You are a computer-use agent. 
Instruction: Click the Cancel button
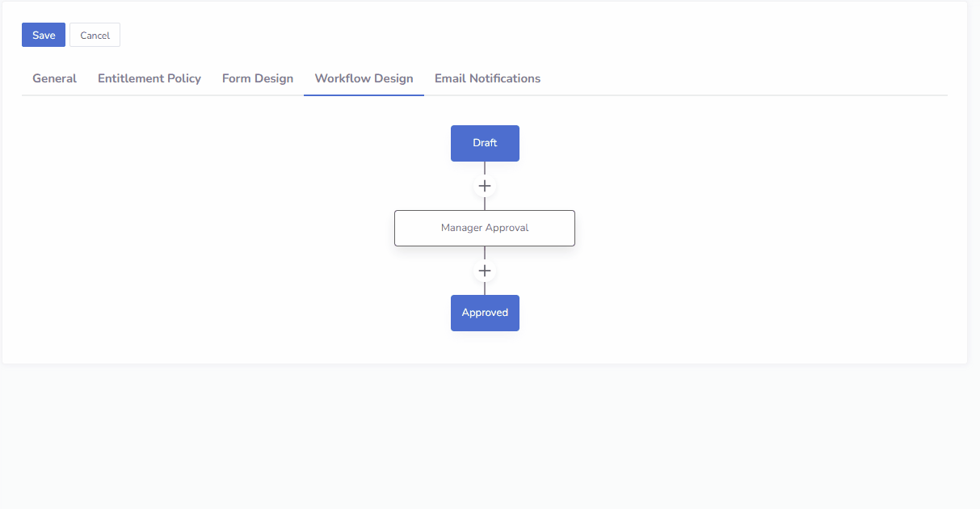[95, 35]
